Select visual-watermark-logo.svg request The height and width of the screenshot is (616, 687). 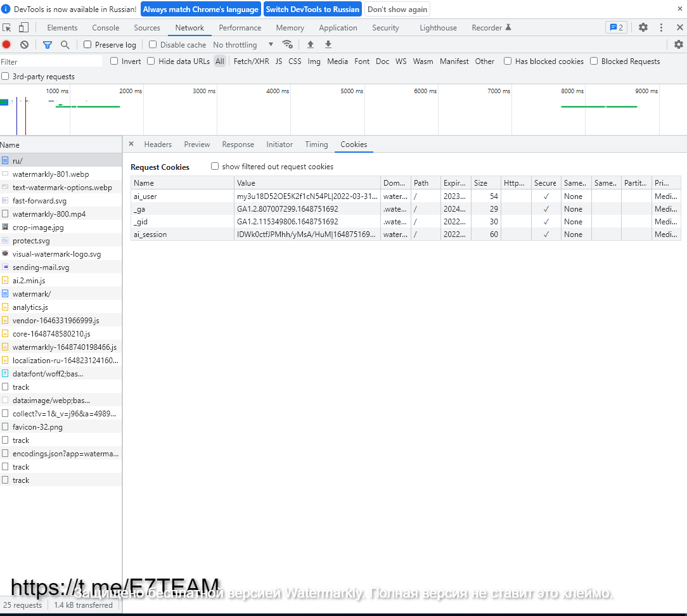(61, 253)
